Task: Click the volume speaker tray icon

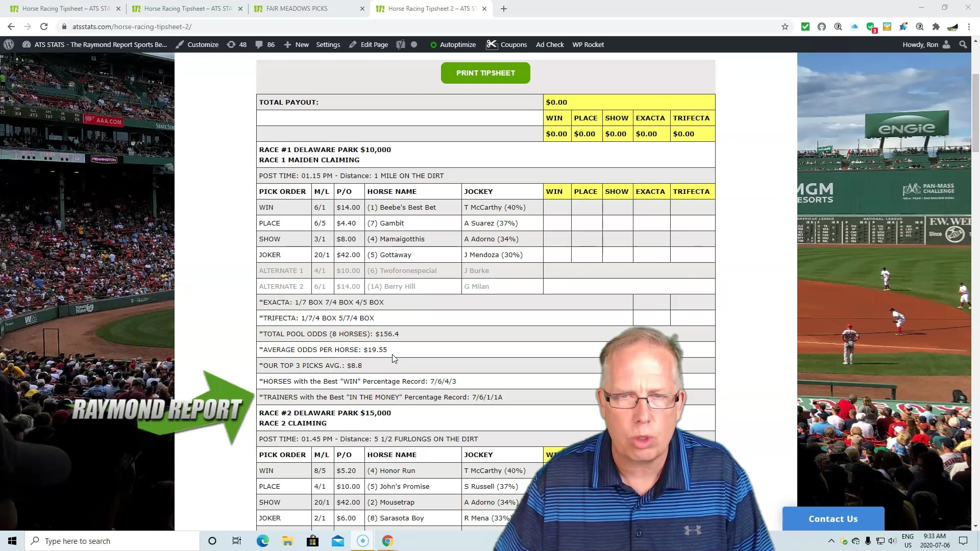Action: pyautogui.click(x=892, y=541)
